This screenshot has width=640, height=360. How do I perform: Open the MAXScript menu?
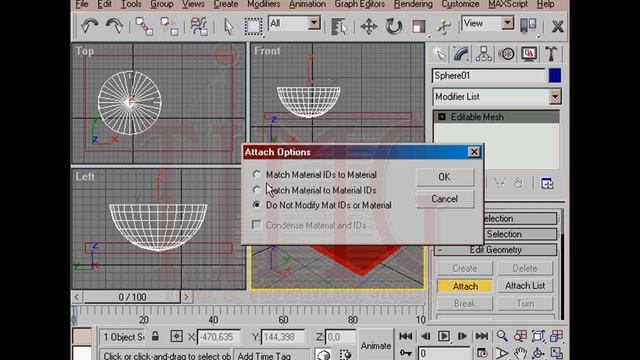click(x=508, y=4)
